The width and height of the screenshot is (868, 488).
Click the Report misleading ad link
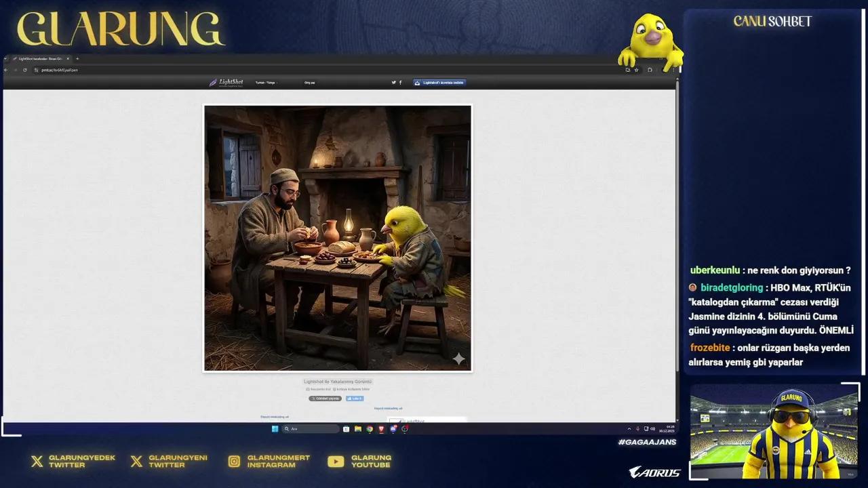(x=275, y=417)
